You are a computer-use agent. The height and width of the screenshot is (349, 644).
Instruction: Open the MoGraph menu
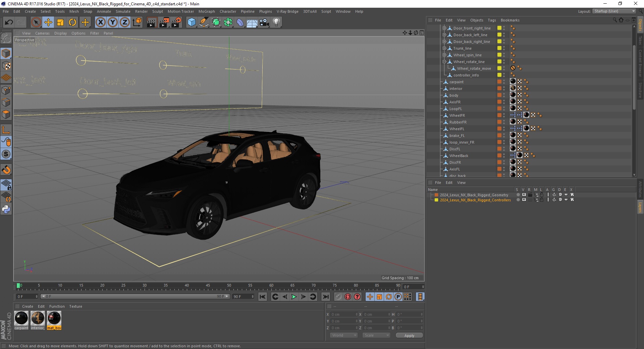(207, 11)
